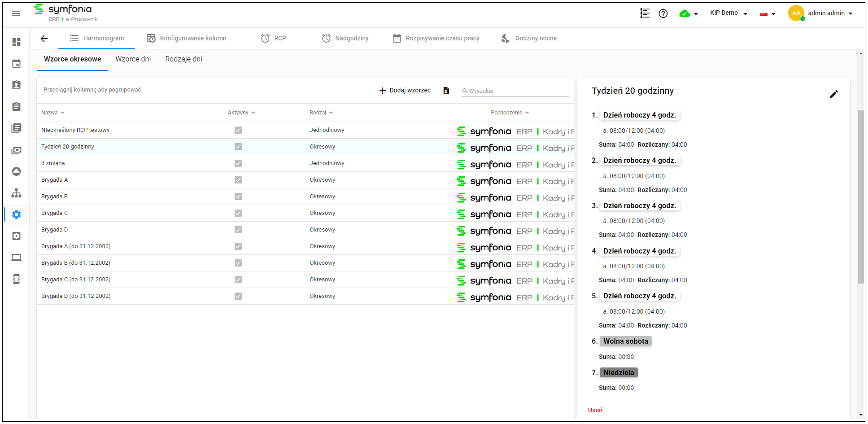This screenshot has width=868, height=424.
Task: Click the back arrow icon
Action: coord(44,39)
